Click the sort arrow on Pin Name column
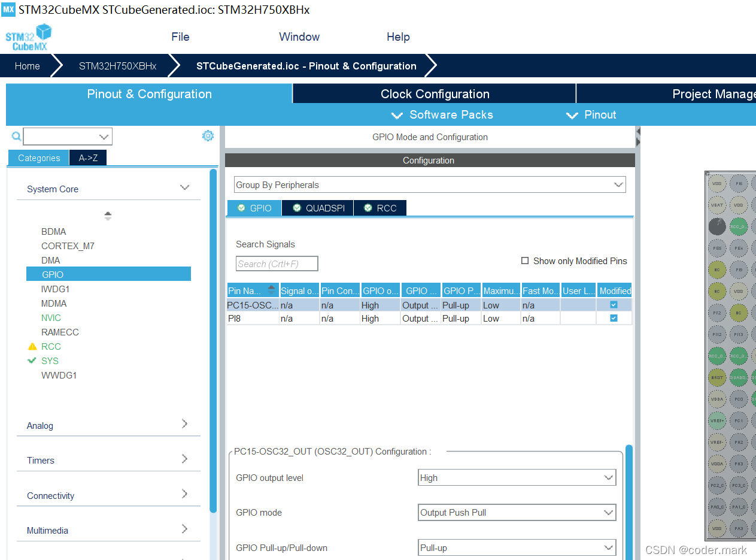The image size is (756, 560). (272, 290)
